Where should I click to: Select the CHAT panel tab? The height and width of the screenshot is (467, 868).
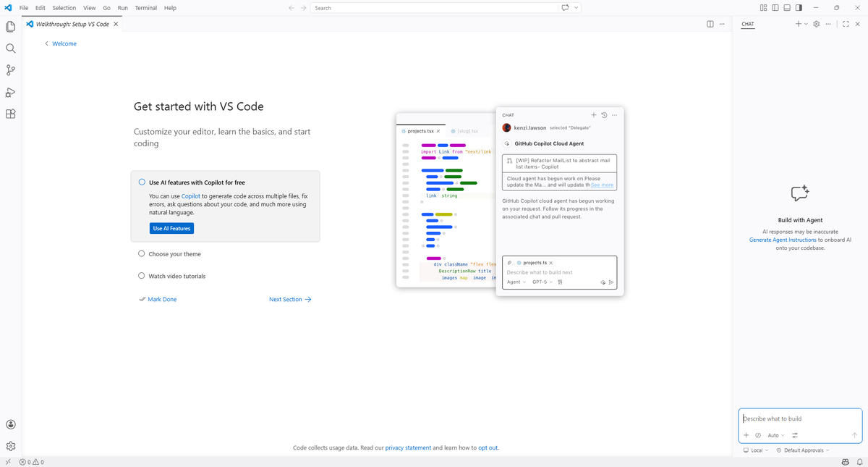pos(748,24)
